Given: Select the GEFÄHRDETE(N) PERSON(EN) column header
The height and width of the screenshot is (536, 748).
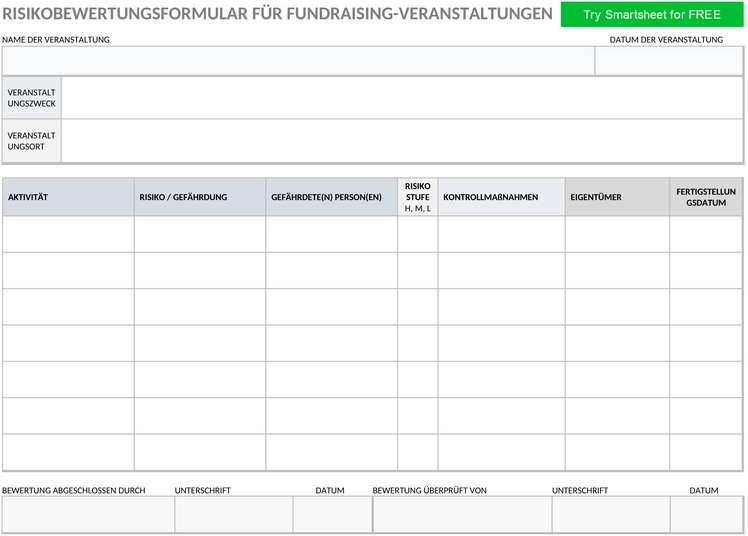Looking at the screenshot, I should 332,197.
